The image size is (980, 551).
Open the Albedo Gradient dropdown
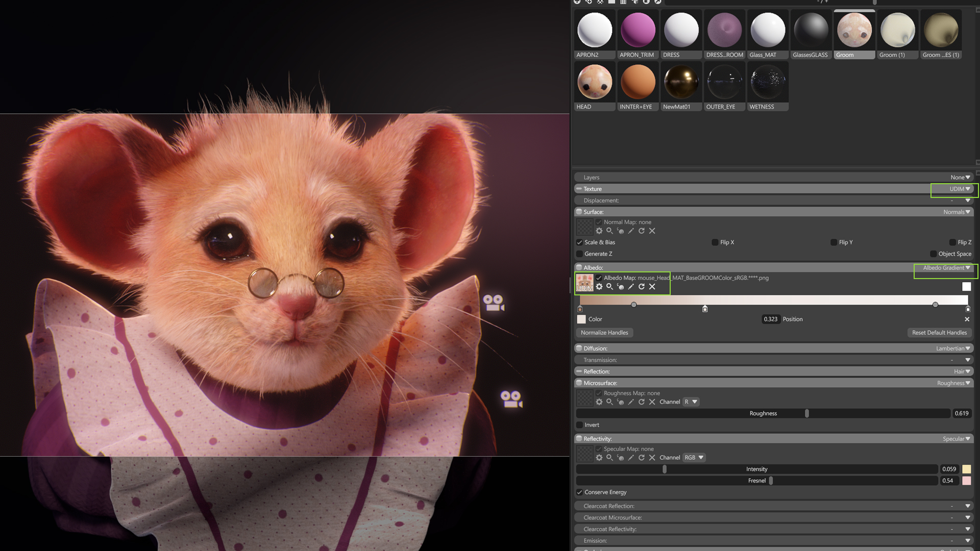946,268
